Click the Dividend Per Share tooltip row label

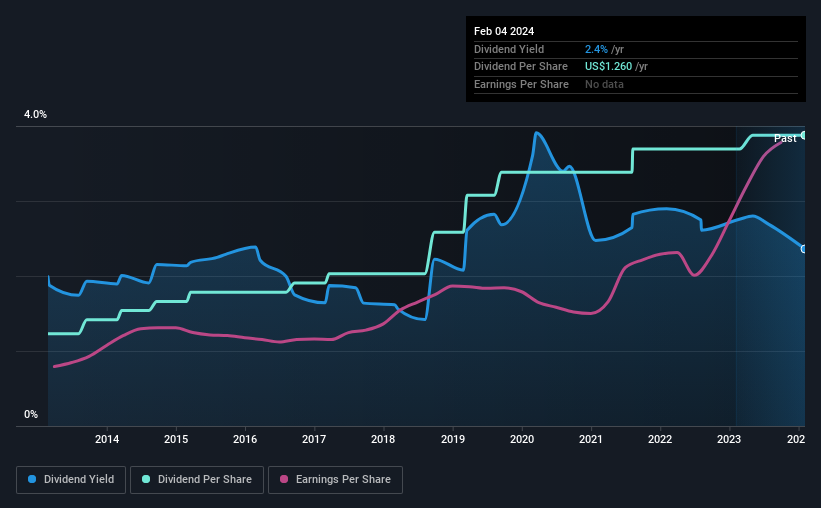[520, 67]
